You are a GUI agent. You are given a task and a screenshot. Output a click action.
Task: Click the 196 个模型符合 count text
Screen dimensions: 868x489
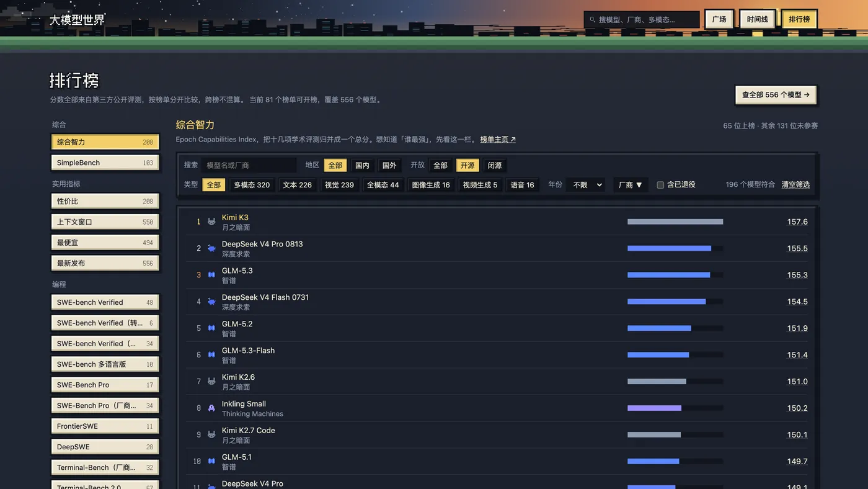tap(750, 185)
